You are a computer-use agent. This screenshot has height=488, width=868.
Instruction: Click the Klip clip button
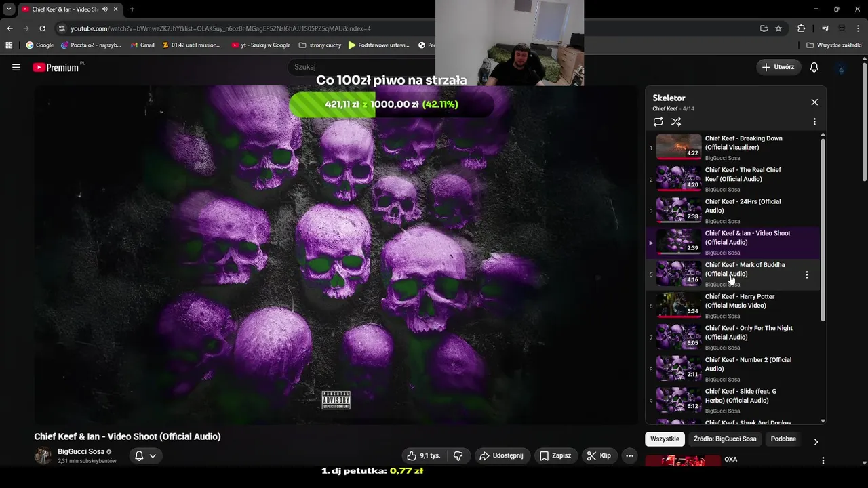(x=599, y=456)
